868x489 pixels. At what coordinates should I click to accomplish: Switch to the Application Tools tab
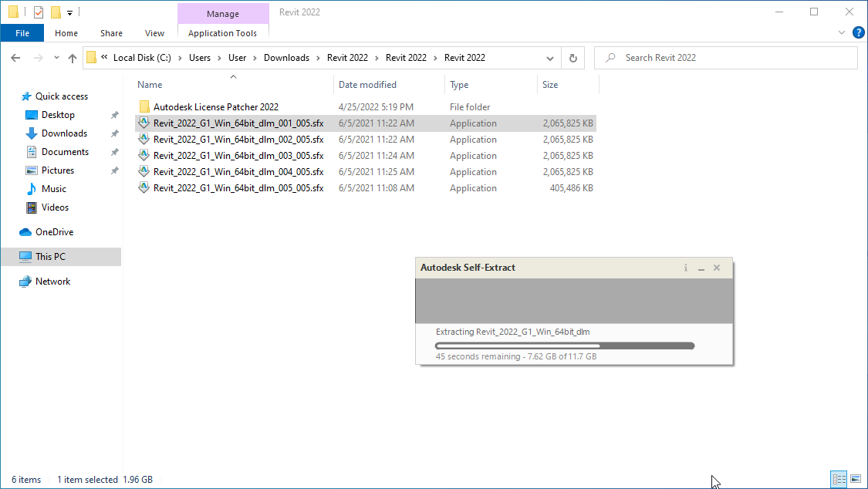(x=222, y=33)
